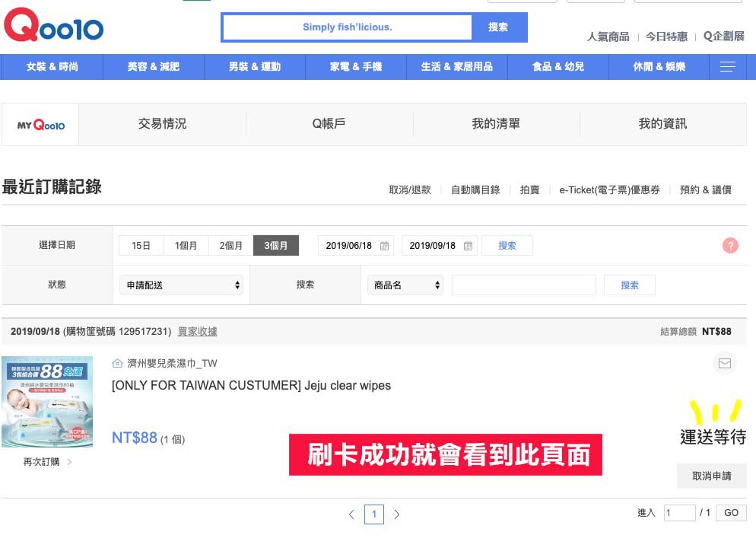Open the e-Ticket(電子票)優惠券 link

pyautogui.click(x=609, y=190)
